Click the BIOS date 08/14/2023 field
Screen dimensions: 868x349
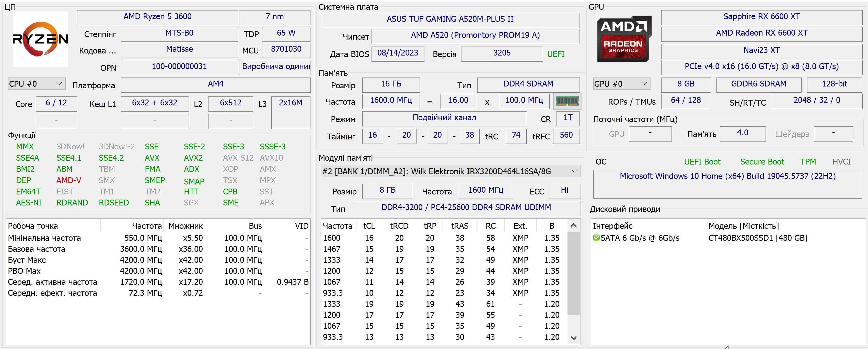pyautogui.click(x=398, y=54)
